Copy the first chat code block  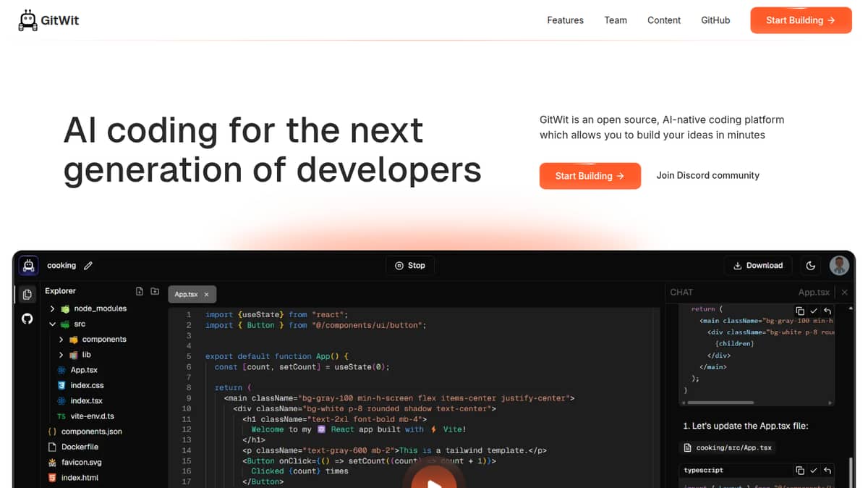click(x=800, y=311)
